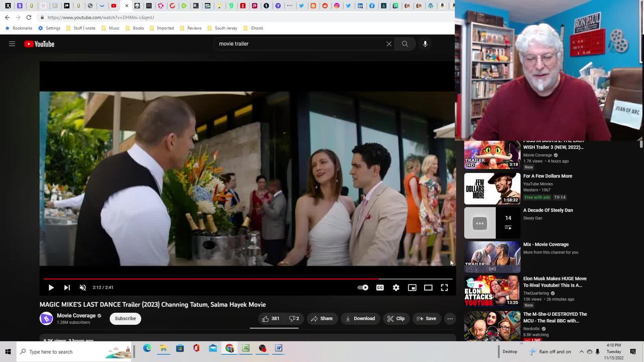Open the Music bookmark folder
This screenshot has height=362, width=644.
(x=110, y=28)
